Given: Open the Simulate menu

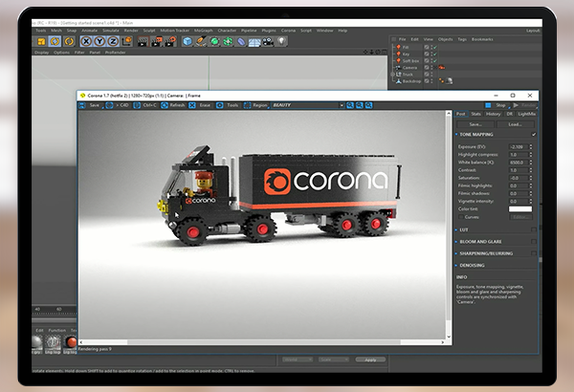Looking at the screenshot, I should [x=111, y=31].
